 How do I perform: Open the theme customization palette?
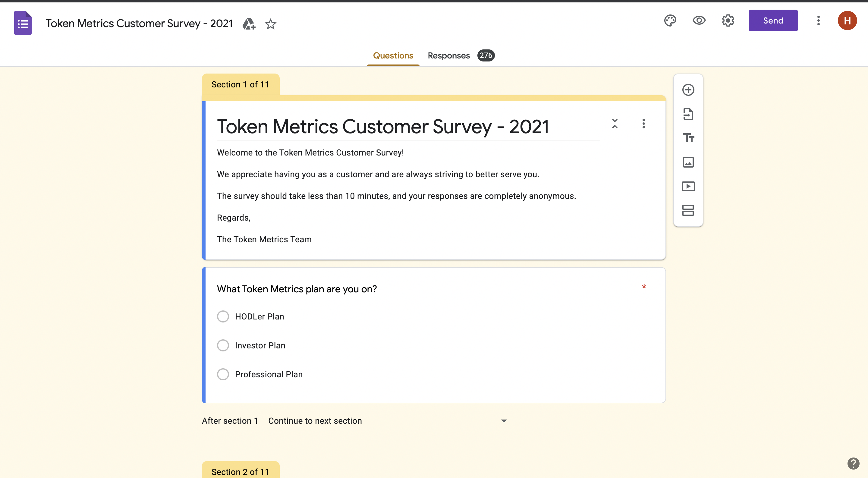[670, 20]
